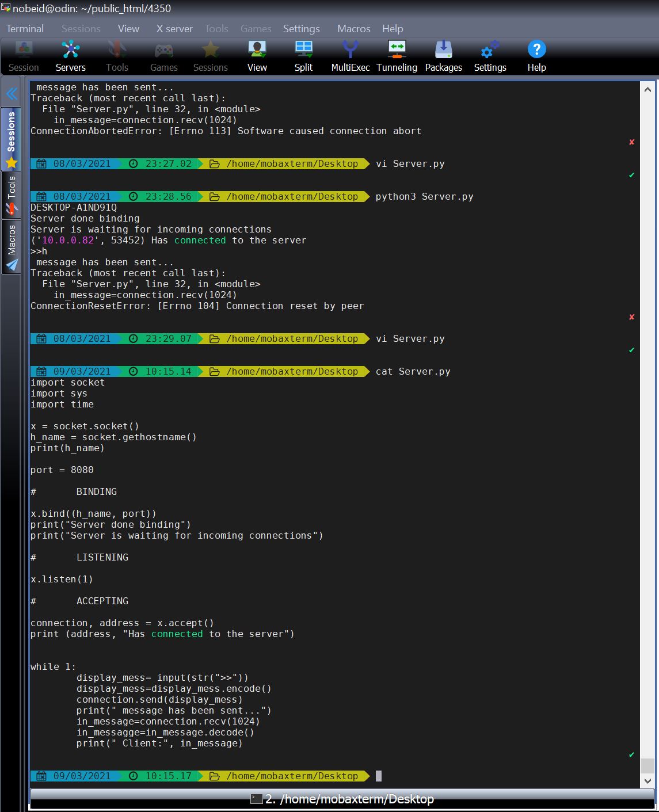Expand the Tools sidebar tab

click(11, 196)
